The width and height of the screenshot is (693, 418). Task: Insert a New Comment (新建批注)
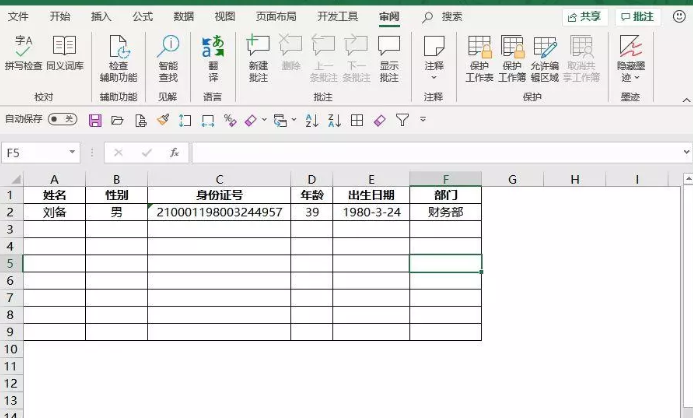click(x=258, y=59)
